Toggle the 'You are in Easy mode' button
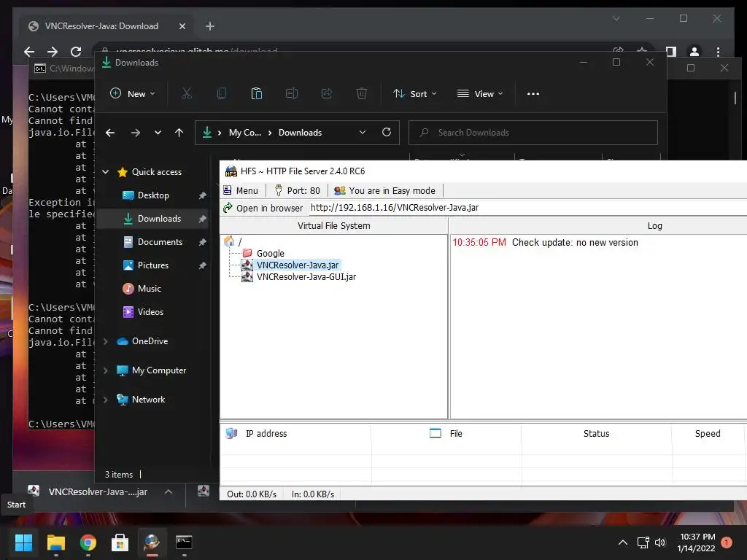The image size is (747, 560). pos(385,190)
